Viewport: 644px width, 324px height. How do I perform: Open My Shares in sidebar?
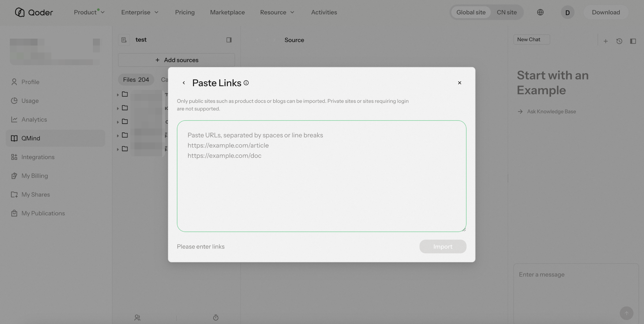coord(55,194)
